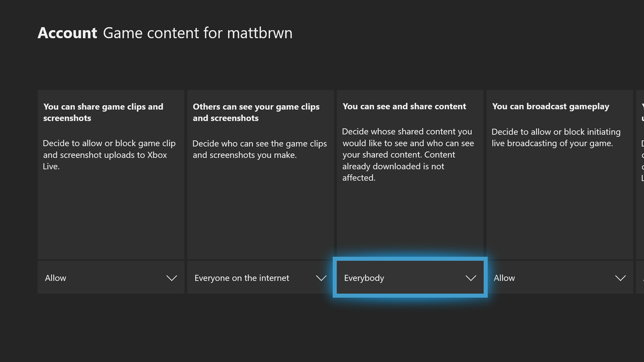Select the Account heading
This screenshot has width=644, height=362.
coord(67,33)
